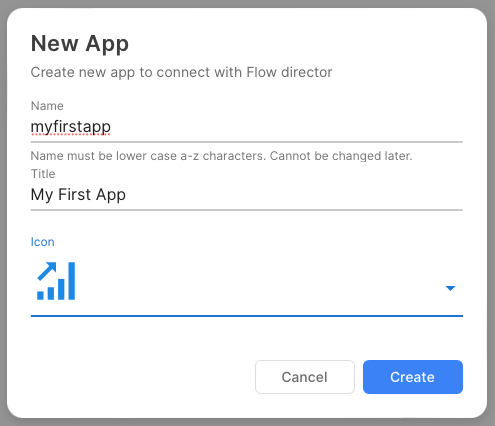495x426 pixels.
Task: Cancel the New App dialog
Action: 305,377
